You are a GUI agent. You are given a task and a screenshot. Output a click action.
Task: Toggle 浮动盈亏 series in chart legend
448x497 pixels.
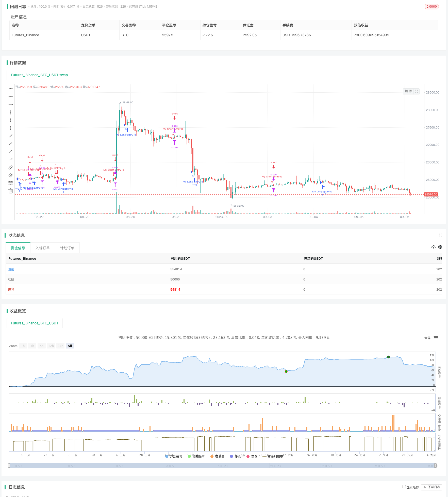174,456
